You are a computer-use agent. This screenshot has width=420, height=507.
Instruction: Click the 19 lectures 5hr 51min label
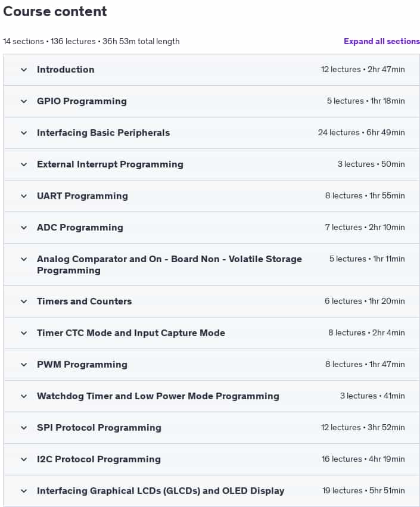(x=363, y=490)
